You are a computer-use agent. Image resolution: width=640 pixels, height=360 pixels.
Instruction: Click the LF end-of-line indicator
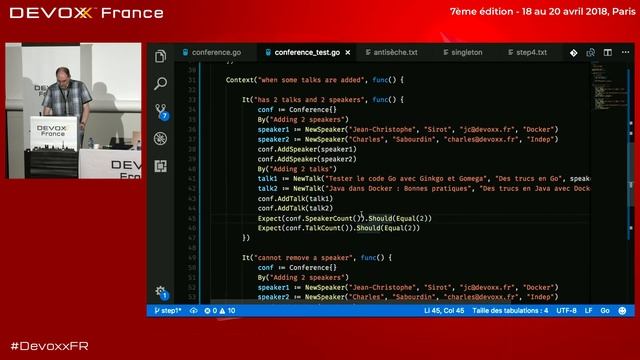(x=588, y=311)
